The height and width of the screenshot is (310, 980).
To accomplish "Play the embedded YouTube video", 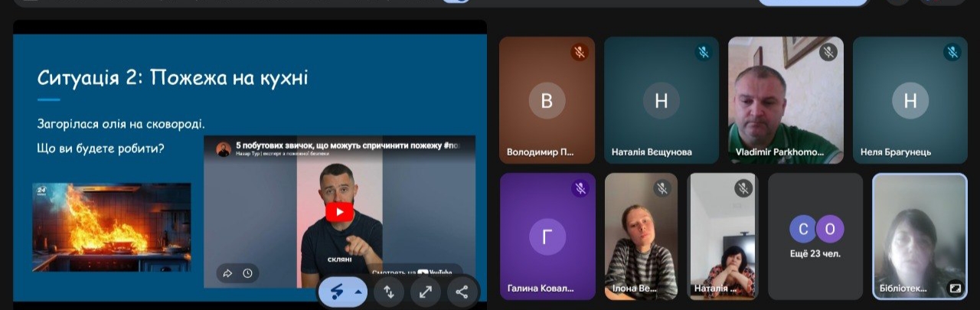I will tap(340, 211).
